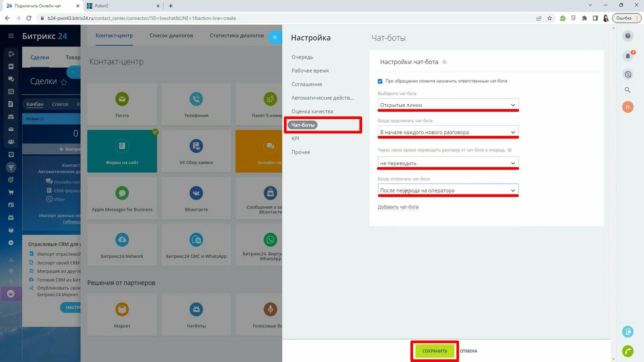Select Чат-боты settings section
The width and height of the screenshot is (644, 362).
[302, 125]
